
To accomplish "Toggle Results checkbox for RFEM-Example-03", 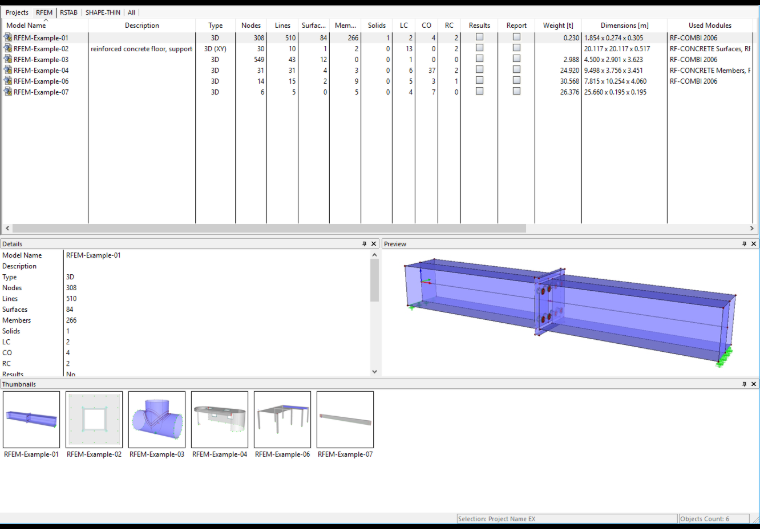I will coord(479,58).
